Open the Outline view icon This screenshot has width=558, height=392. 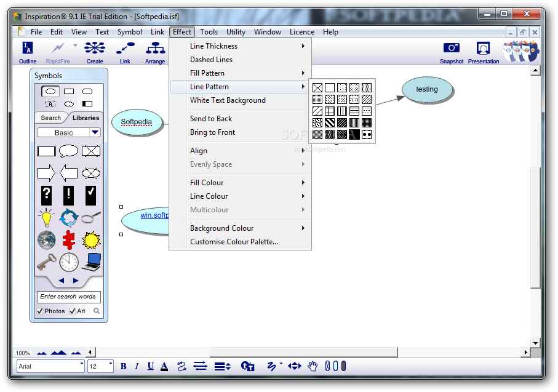pyautogui.click(x=28, y=52)
